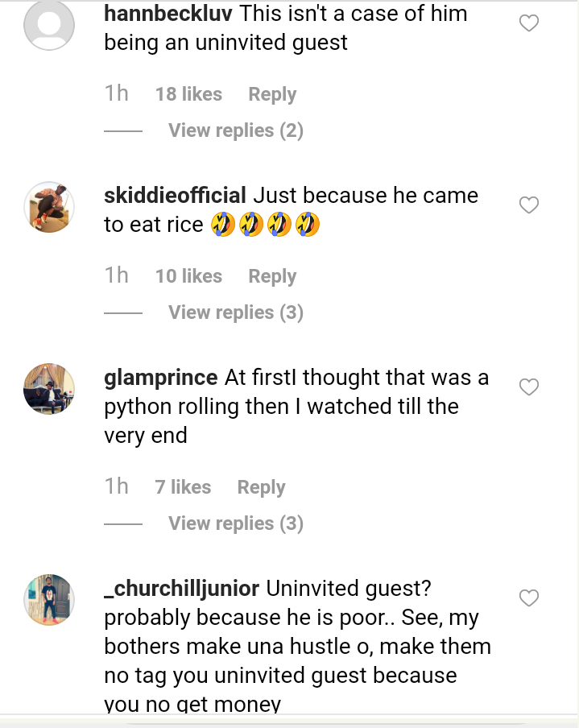Expand View replies (3) under skiddieofficial
Viewport: 579px width, 728px height.
click(x=235, y=312)
